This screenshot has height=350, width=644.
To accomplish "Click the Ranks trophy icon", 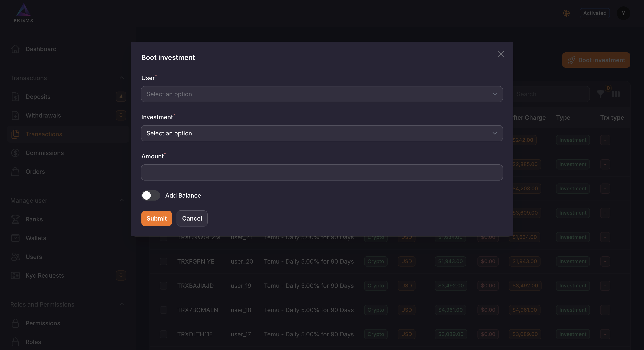I will point(15,219).
